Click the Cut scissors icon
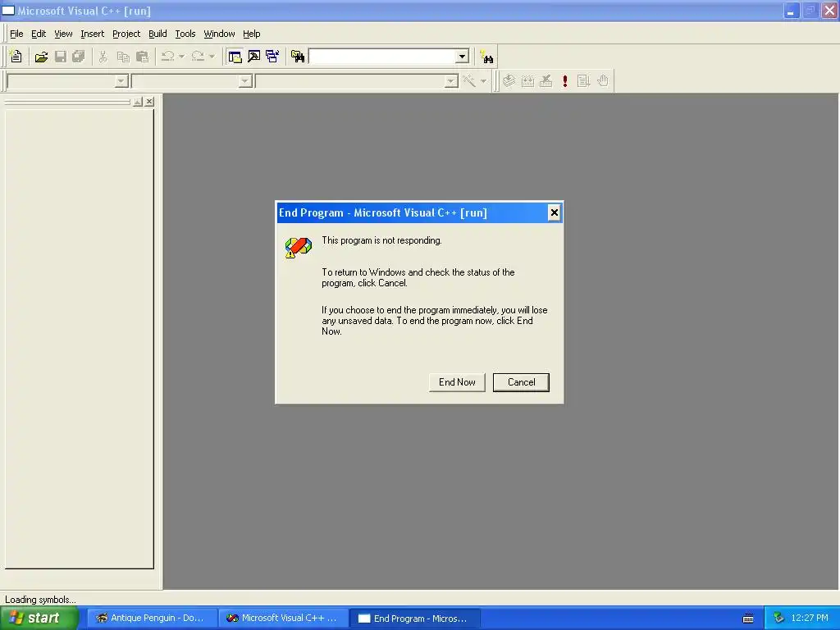The image size is (840, 630). [x=103, y=57]
